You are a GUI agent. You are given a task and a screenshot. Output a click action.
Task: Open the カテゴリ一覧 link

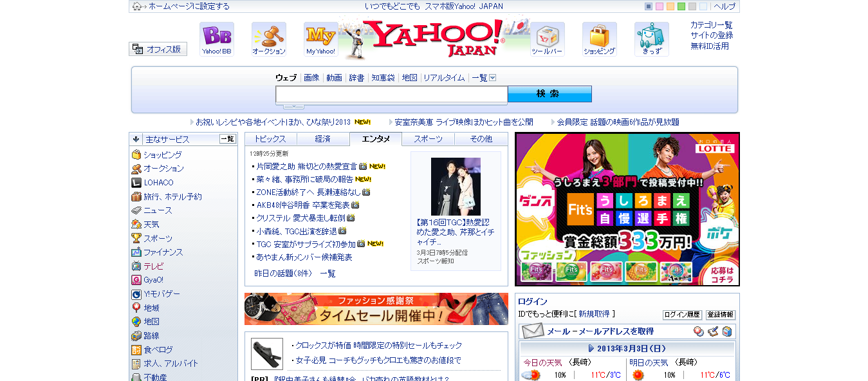[712, 25]
